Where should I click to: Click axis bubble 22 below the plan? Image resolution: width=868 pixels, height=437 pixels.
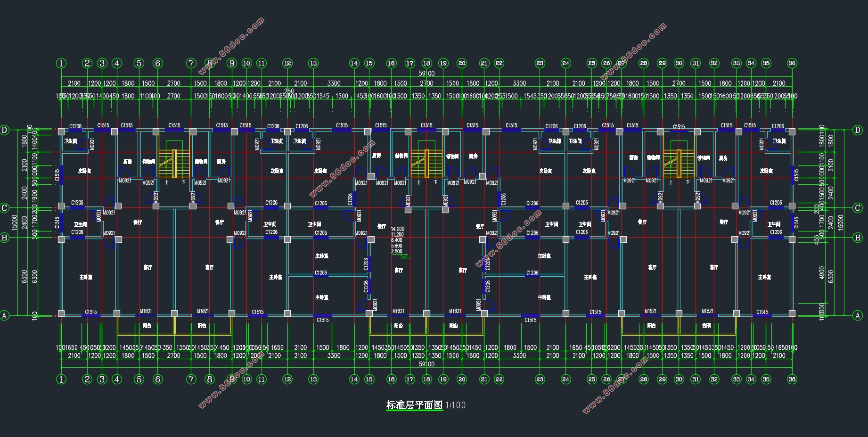(x=499, y=379)
